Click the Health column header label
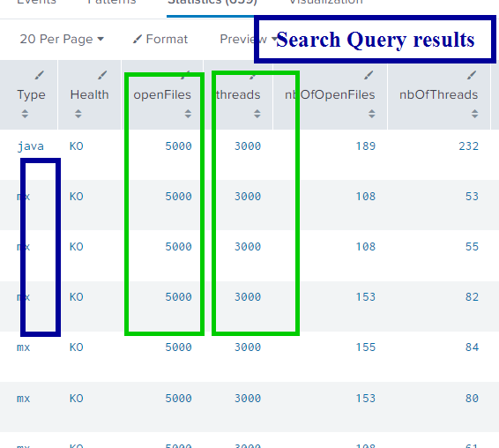 pos(89,94)
